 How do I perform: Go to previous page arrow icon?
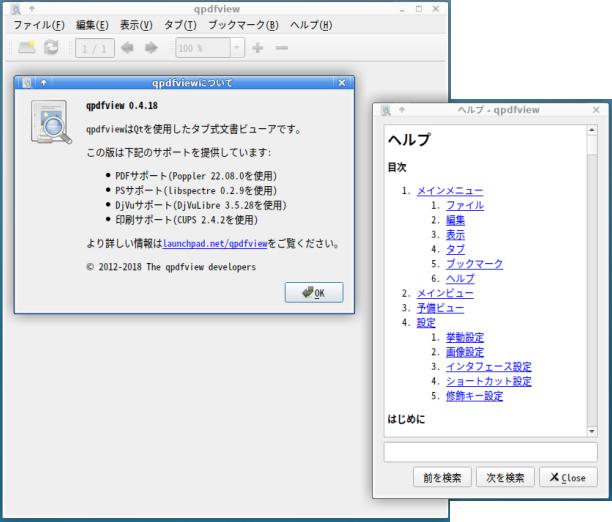point(127,48)
